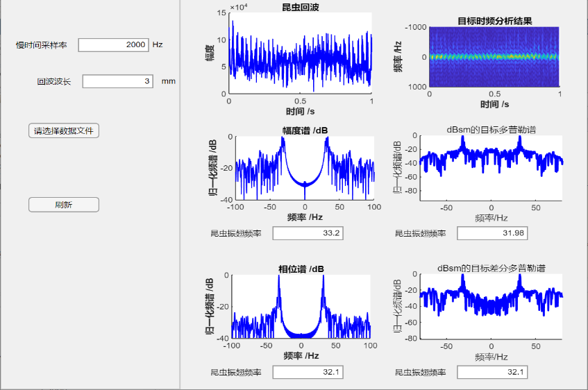Click the 请选择数据文件 button
The image size is (588, 390).
click(x=64, y=130)
